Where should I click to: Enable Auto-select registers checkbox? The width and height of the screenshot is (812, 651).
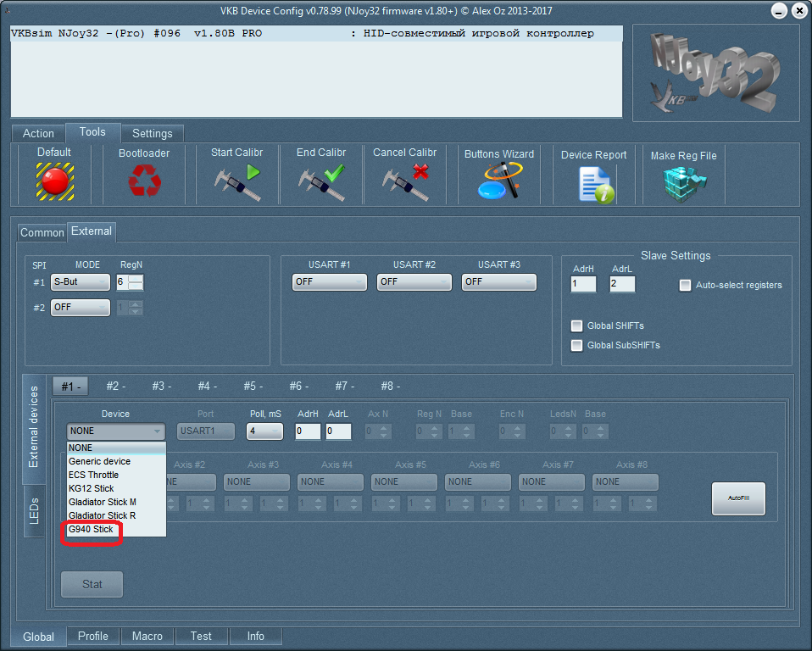[x=685, y=286]
